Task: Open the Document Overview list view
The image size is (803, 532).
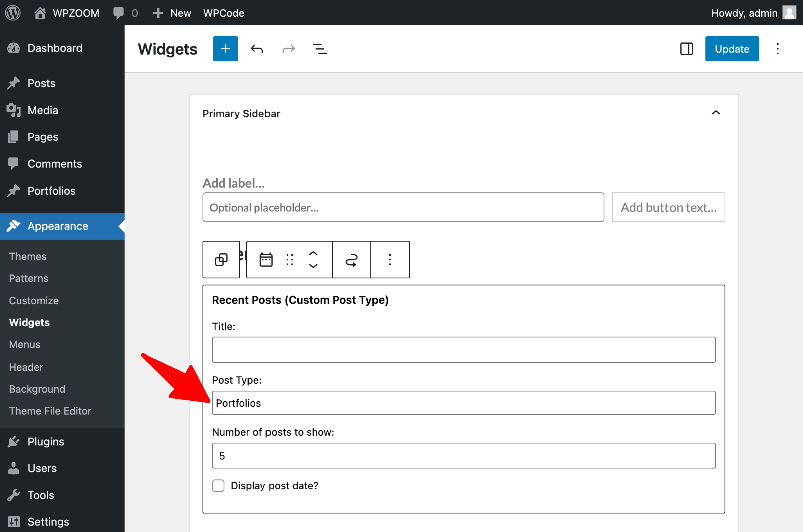Action: pos(320,49)
